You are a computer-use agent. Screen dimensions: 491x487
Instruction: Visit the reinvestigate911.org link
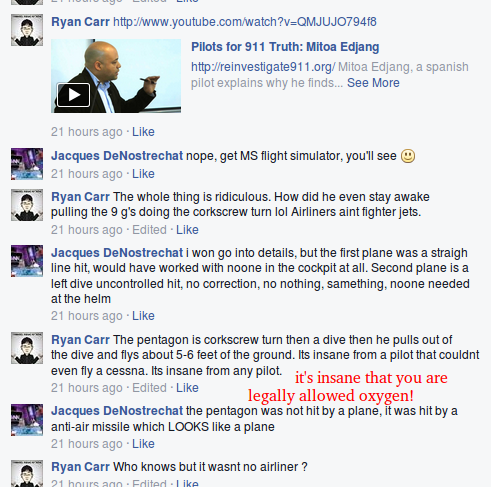coord(263,67)
